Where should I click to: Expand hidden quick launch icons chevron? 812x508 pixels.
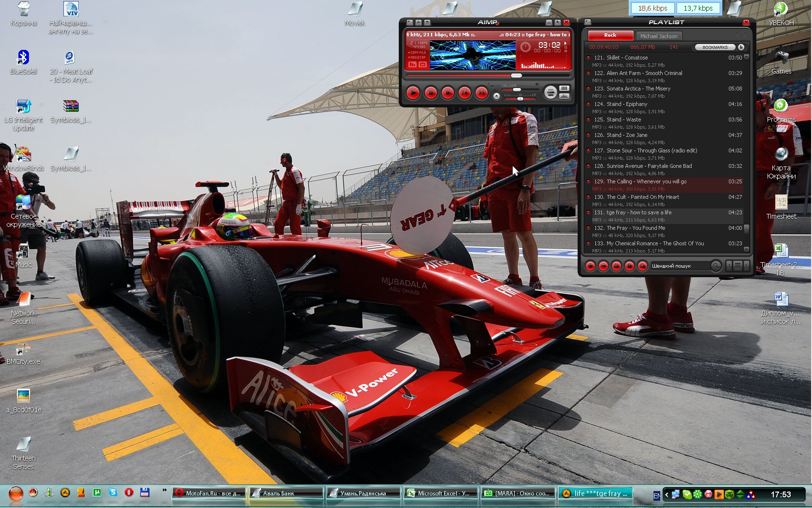[164, 490]
